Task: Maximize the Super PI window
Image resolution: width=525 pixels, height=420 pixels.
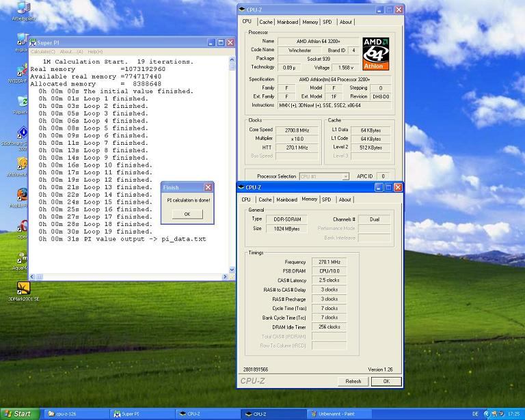Action: coord(221,43)
